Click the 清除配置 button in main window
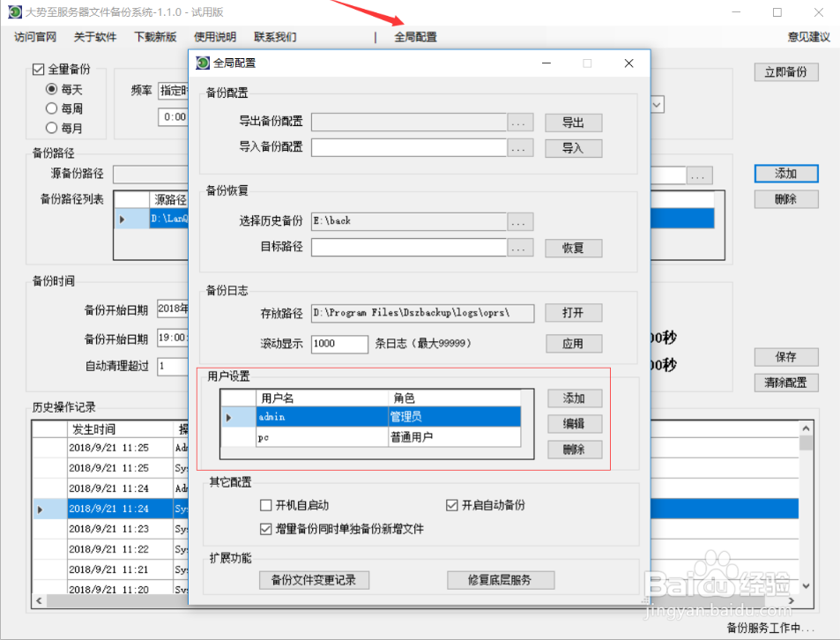The image size is (840, 640). point(786,383)
